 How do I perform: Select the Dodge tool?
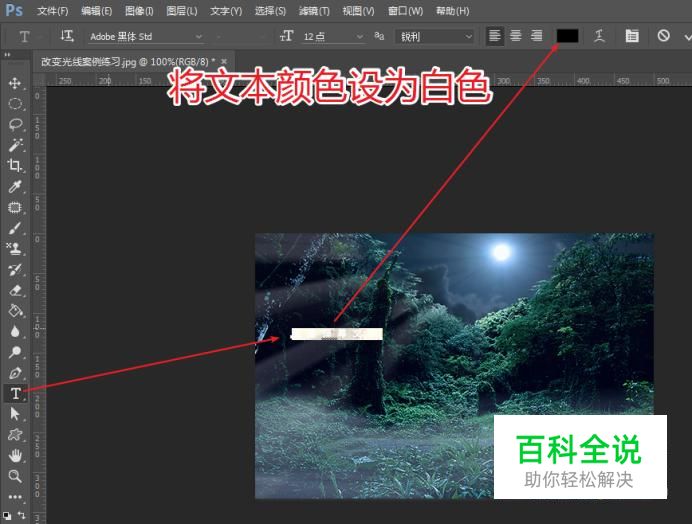click(x=15, y=352)
